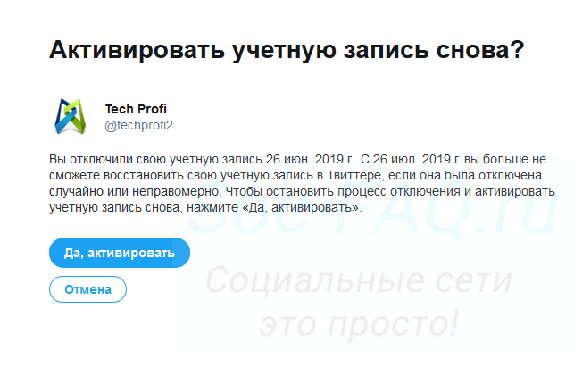Screen dimensions: 574x392
Task: Click the "Активировать учетную запись снова?" heading
Action: click(x=286, y=50)
